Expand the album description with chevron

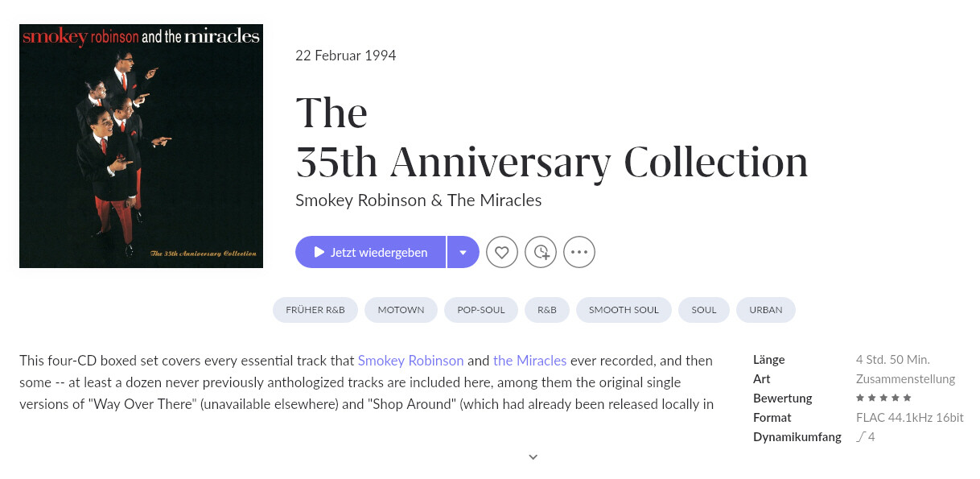click(x=533, y=456)
